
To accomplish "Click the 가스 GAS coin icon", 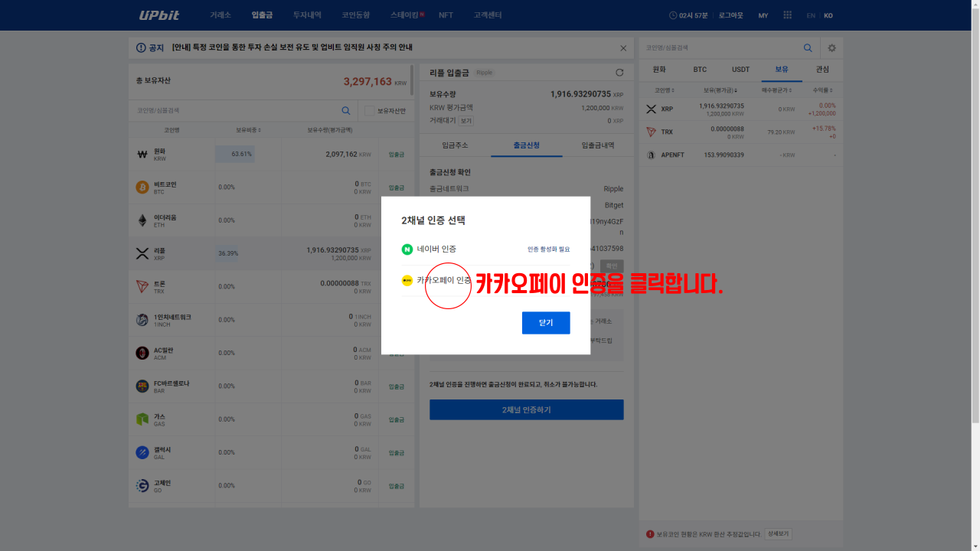I will [x=142, y=419].
